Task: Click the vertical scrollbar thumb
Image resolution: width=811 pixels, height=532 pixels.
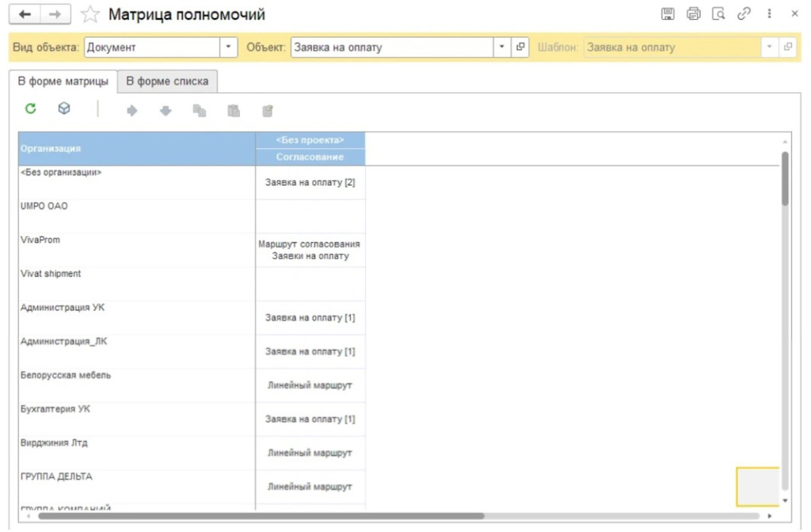Action: click(785, 178)
